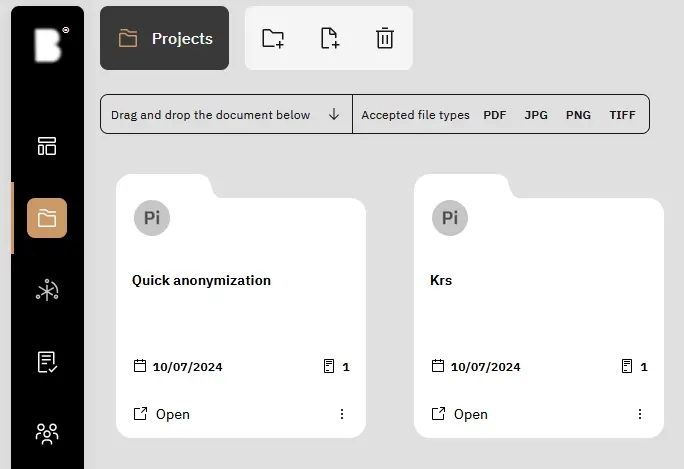684x469 pixels.
Task: Open the network graph sidebar icon
Action: (x=47, y=290)
